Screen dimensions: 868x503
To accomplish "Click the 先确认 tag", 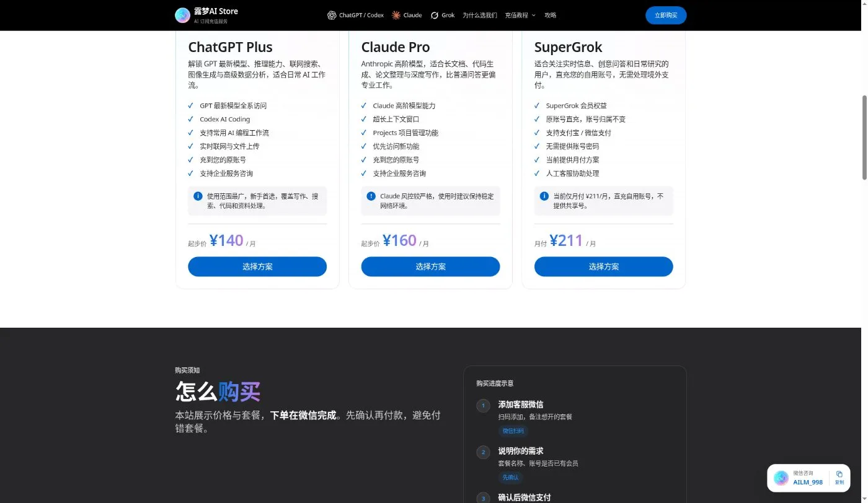I will (x=510, y=478).
